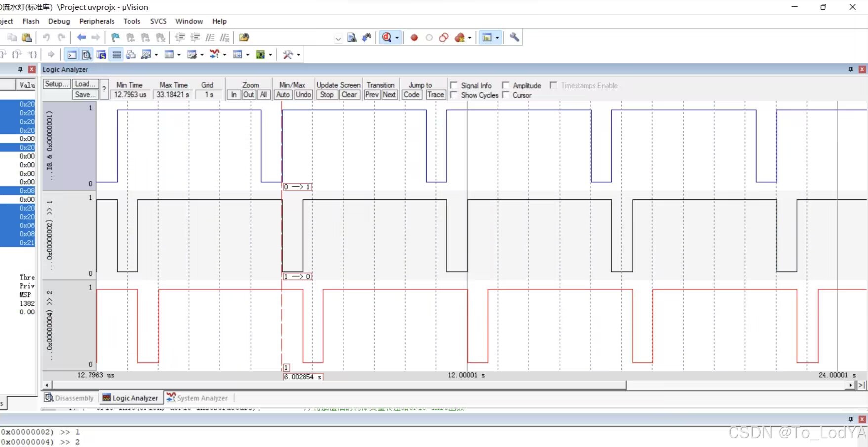868x447 pixels.
Task: Open the Kill Breakpoints dropdown arrow
Action: 470,38
